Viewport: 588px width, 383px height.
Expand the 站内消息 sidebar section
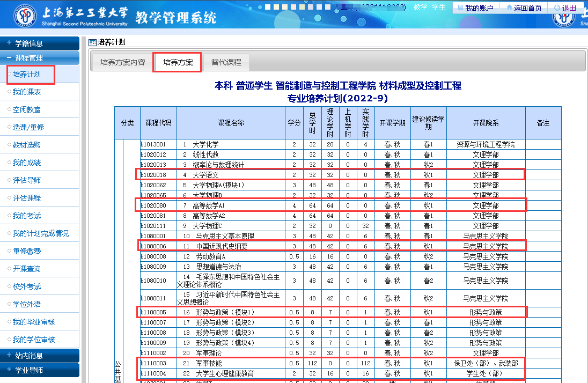coord(40,356)
